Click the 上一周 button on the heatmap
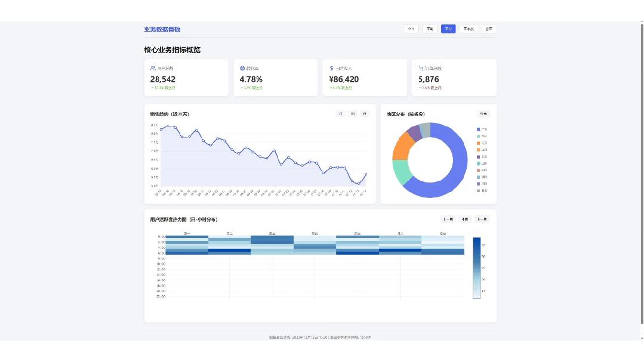 tap(448, 219)
